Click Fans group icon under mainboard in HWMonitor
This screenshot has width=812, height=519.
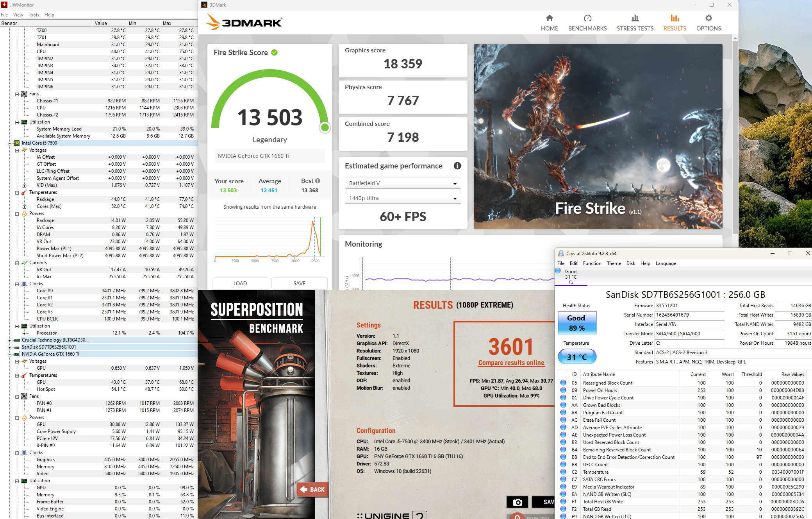pyautogui.click(x=24, y=94)
